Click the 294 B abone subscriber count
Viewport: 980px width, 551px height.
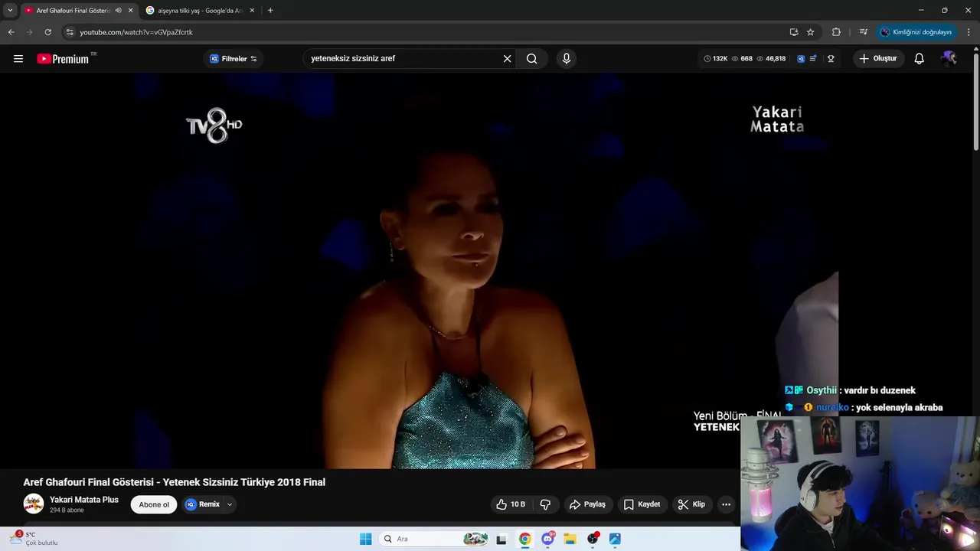tap(67, 510)
